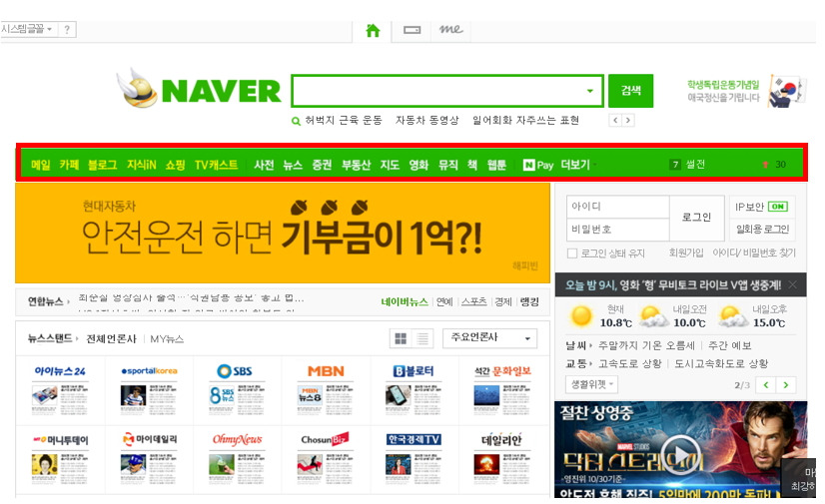Open the 블로터 news logo
The image size is (825, 504).
coord(413,371)
